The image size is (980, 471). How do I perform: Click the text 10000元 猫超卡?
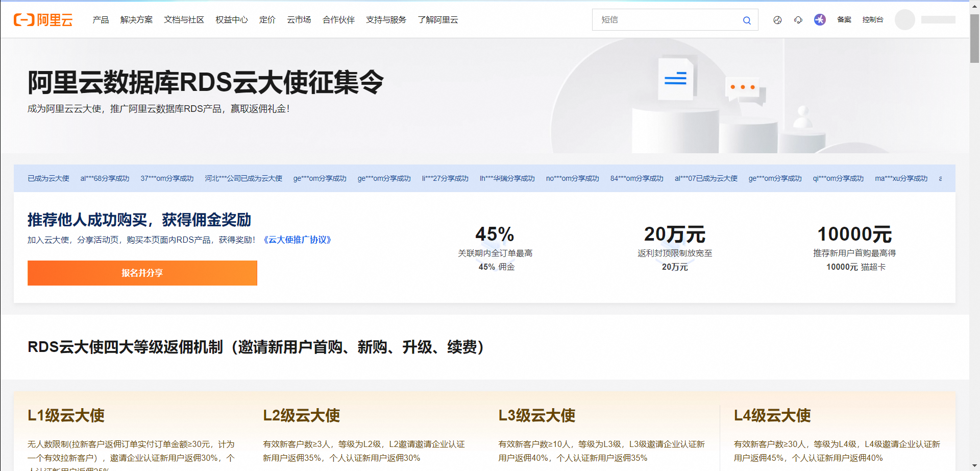coord(856,267)
